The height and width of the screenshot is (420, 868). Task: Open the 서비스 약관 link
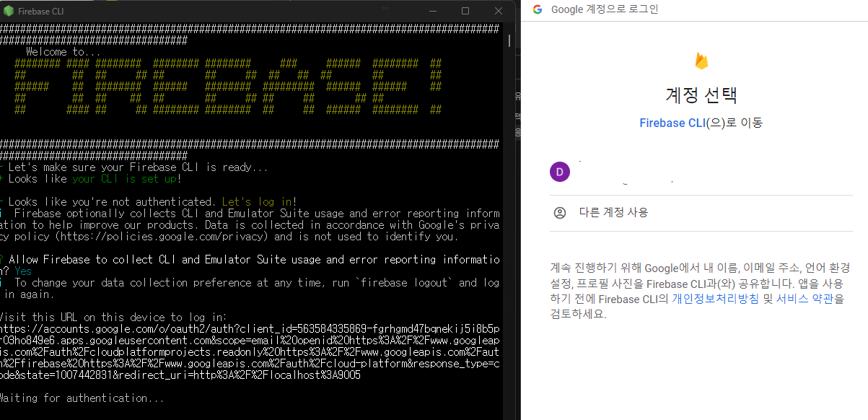pos(806,298)
